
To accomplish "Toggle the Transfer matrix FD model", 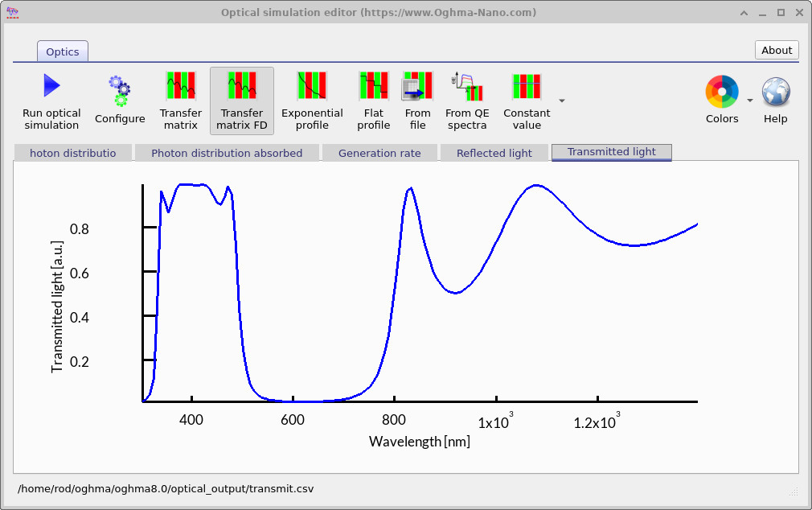I will point(242,101).
